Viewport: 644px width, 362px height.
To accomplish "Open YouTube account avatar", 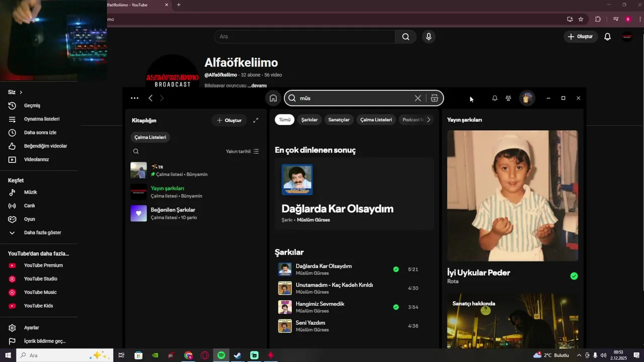I will click(x=627, y=37).
